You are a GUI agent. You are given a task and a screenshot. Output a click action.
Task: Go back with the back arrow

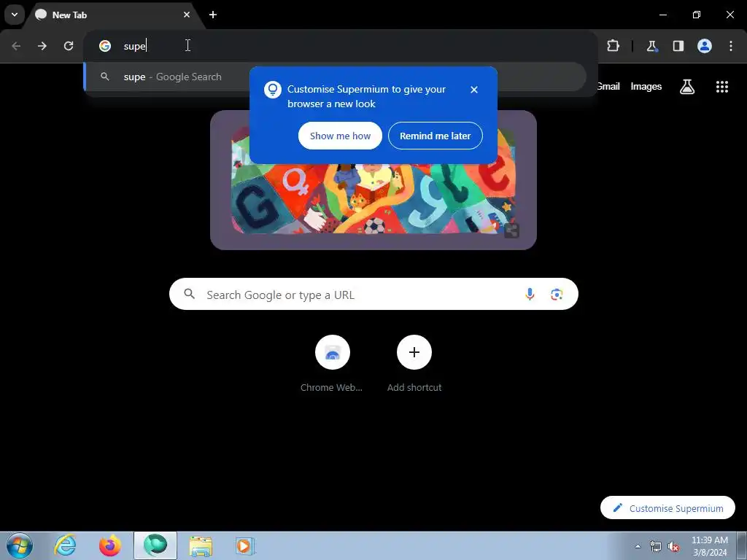pos(16,46)
